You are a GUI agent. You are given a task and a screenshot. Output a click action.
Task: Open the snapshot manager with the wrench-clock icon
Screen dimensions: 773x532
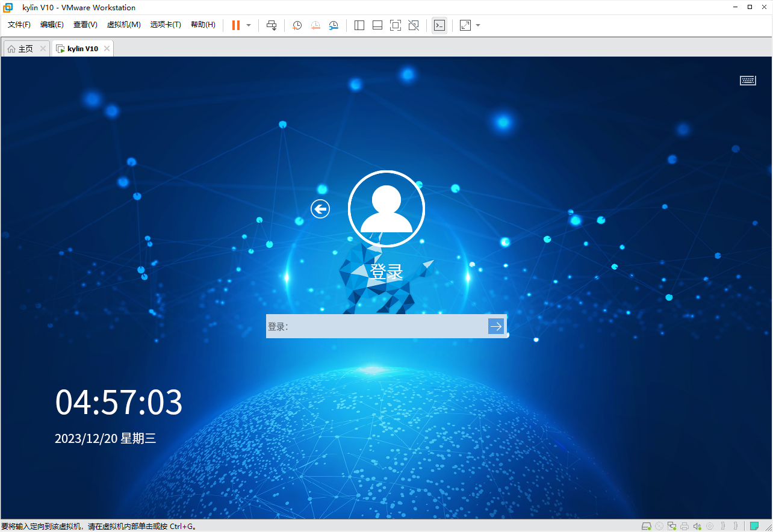point(334,25)
